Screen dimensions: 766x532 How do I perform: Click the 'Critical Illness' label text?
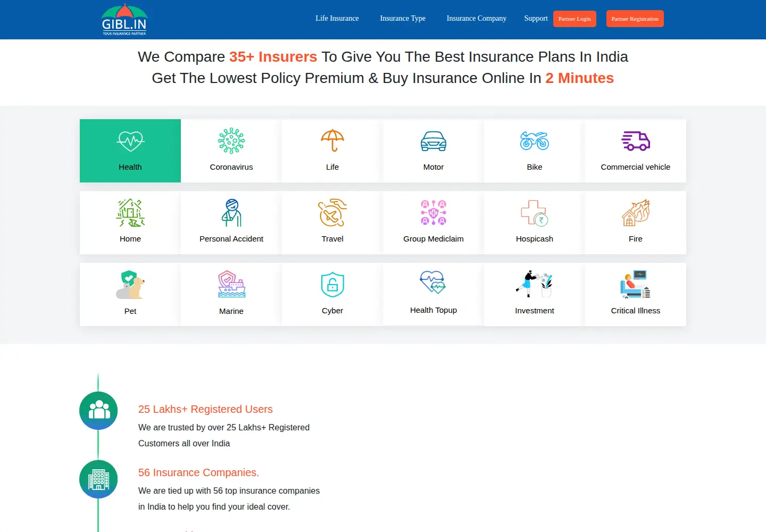coord(636,311)
